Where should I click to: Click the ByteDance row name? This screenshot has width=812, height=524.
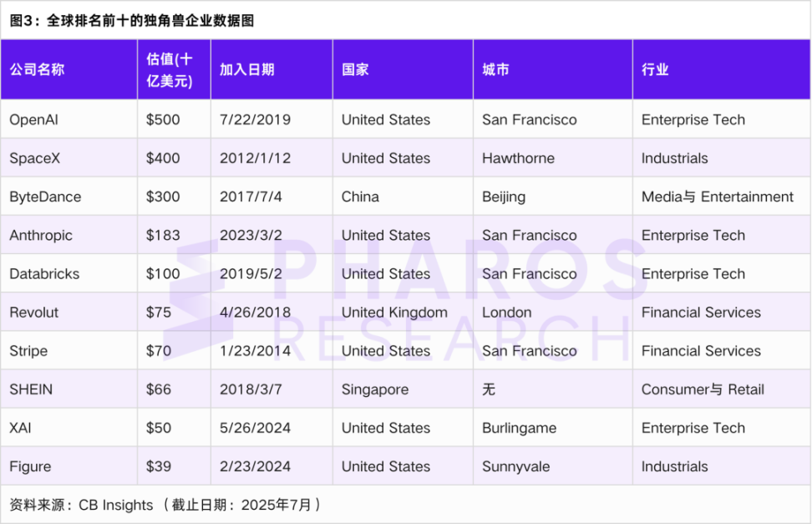click(x=45, y=197)
